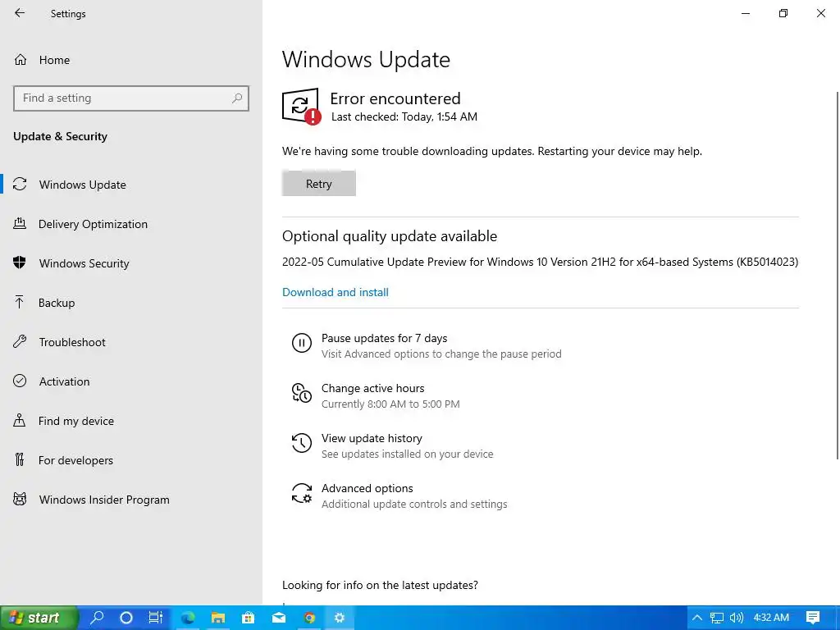Image resolution: width=840 pixels, height=630 pixels.
Task: Go to Windows Security page
Action: [84, 263]
